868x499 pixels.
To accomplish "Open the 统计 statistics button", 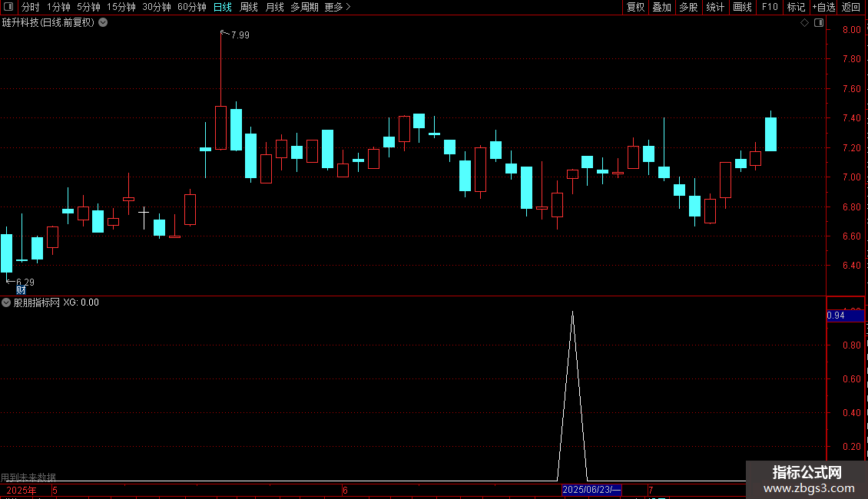I will tap(715, 7).
